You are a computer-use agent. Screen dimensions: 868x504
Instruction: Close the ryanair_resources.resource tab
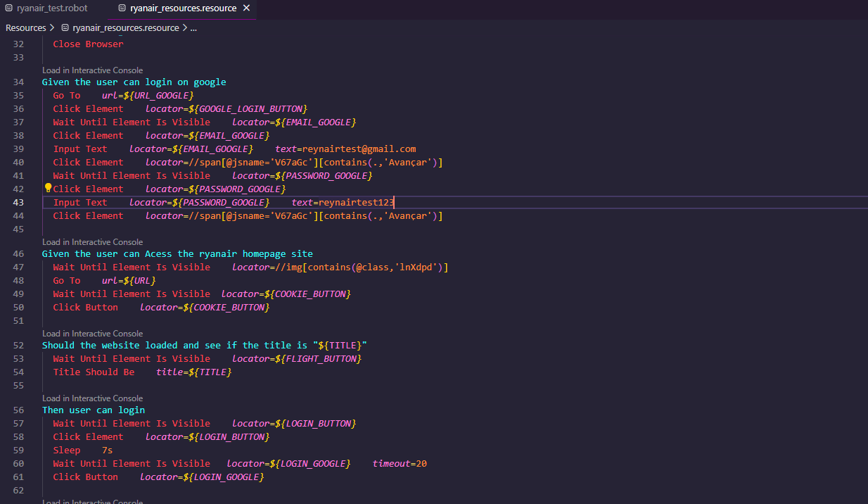coord(246,8)
